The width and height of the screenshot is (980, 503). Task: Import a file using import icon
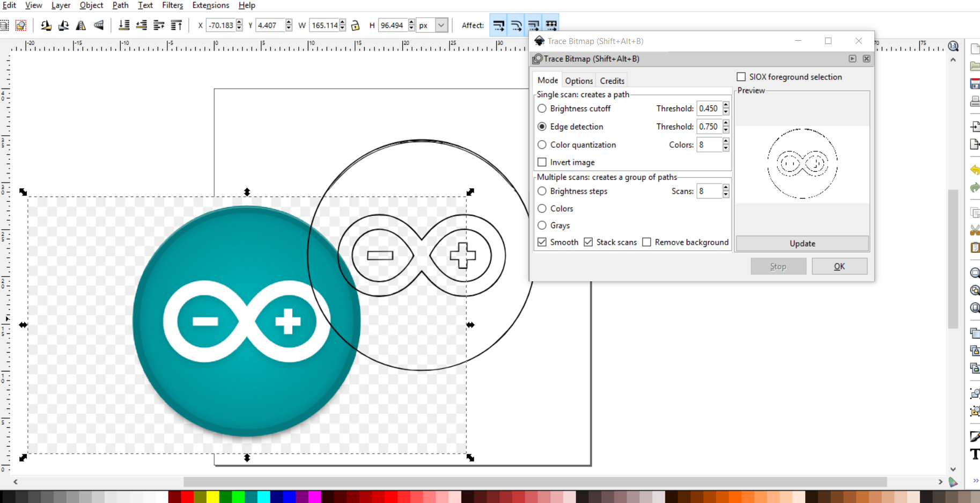coord(975,127)
